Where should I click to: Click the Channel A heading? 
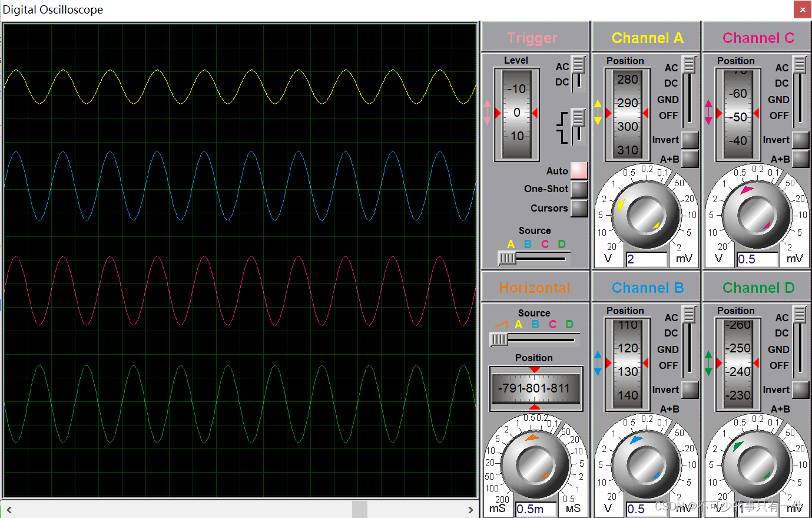647,38
